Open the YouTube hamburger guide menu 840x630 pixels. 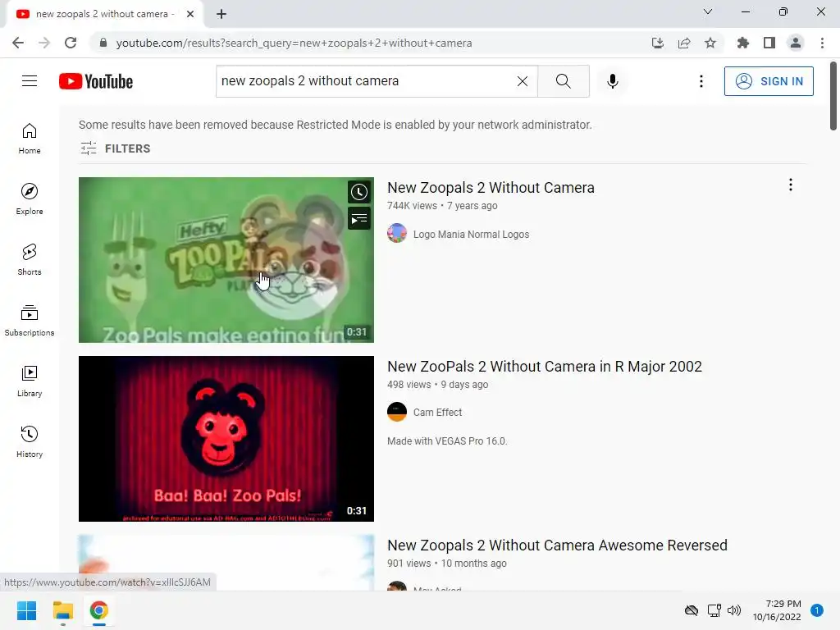pyautogui.click(x=30, y=81)
